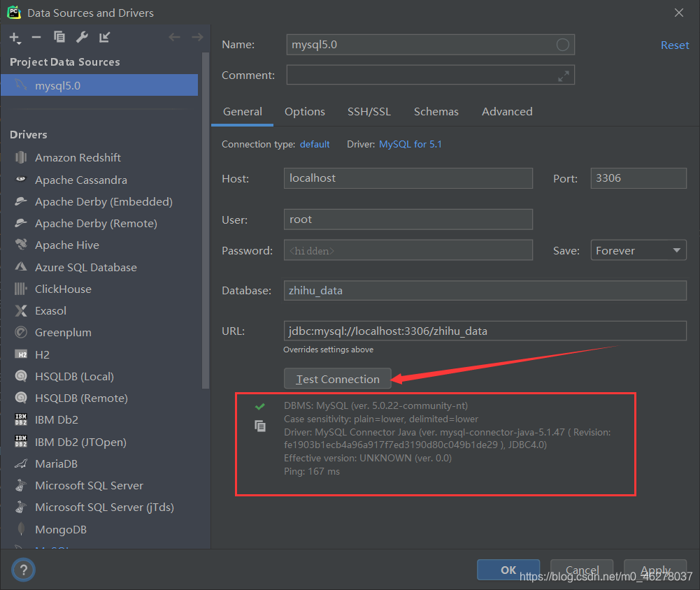Open the Advanced tab

tap(507, 112)
